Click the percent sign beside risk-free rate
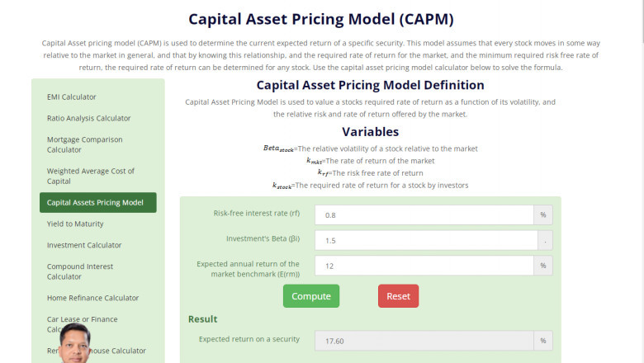 click(x=544, y=214)
